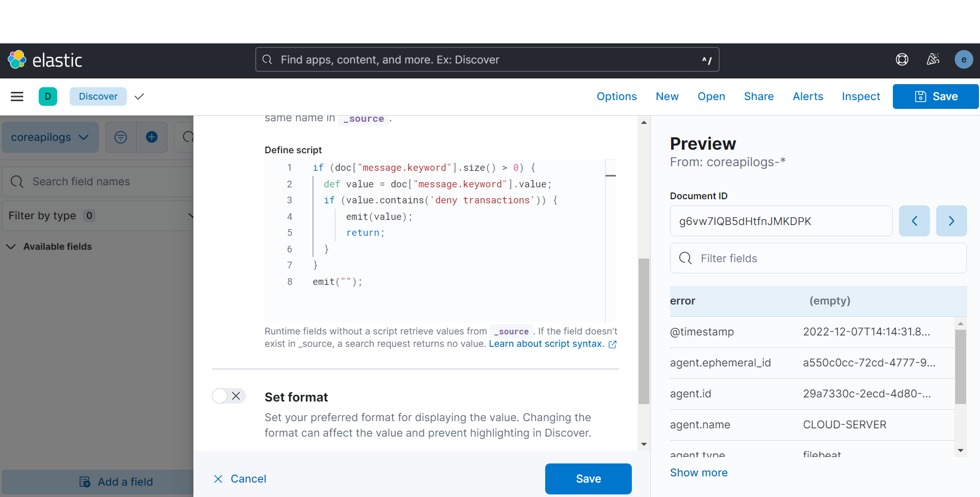The height and width of the screenshot is (497, 980).
Task: Open the Share menu
Action: click(x=758, y=97)
